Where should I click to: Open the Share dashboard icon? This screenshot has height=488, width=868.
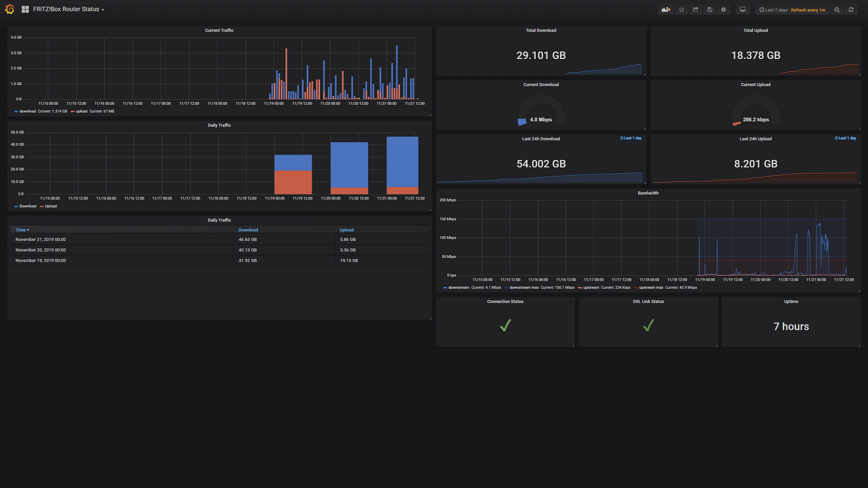tap(695, 9)
